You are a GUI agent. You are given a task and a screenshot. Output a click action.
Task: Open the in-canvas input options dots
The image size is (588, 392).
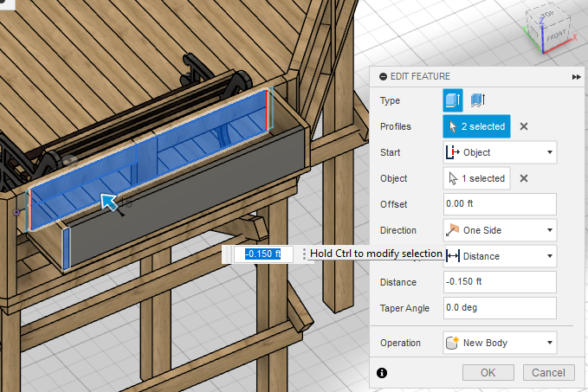(x=304, y=254)
